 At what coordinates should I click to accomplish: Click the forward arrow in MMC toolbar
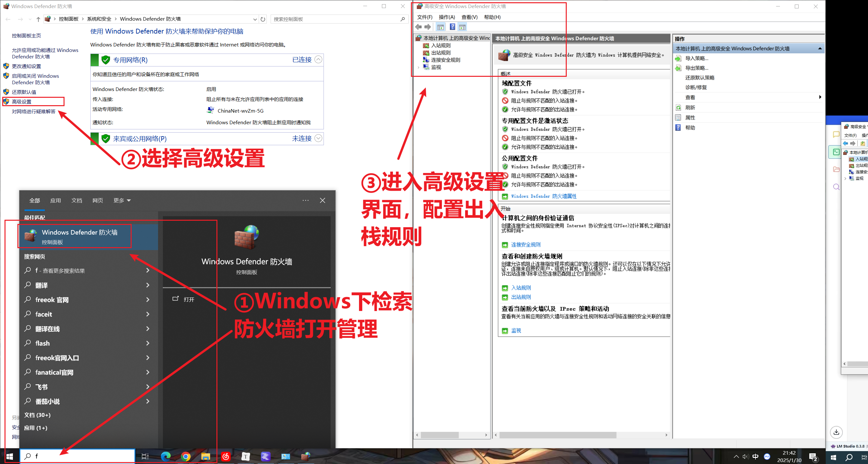[428, 27]
